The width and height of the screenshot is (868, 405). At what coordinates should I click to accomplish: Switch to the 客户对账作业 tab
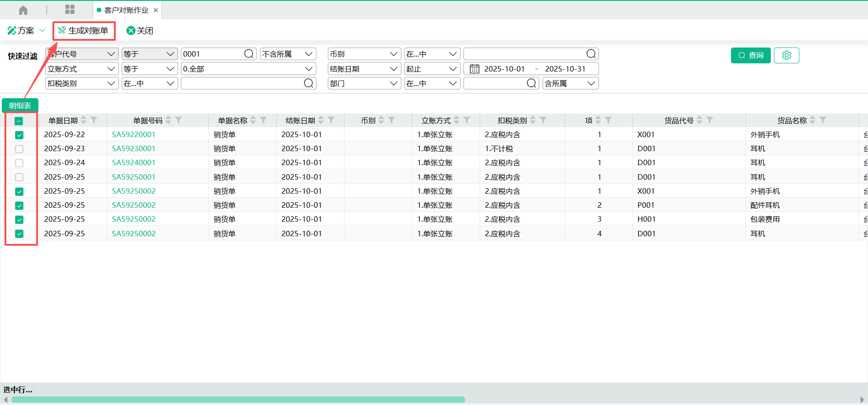coord(126,10)
